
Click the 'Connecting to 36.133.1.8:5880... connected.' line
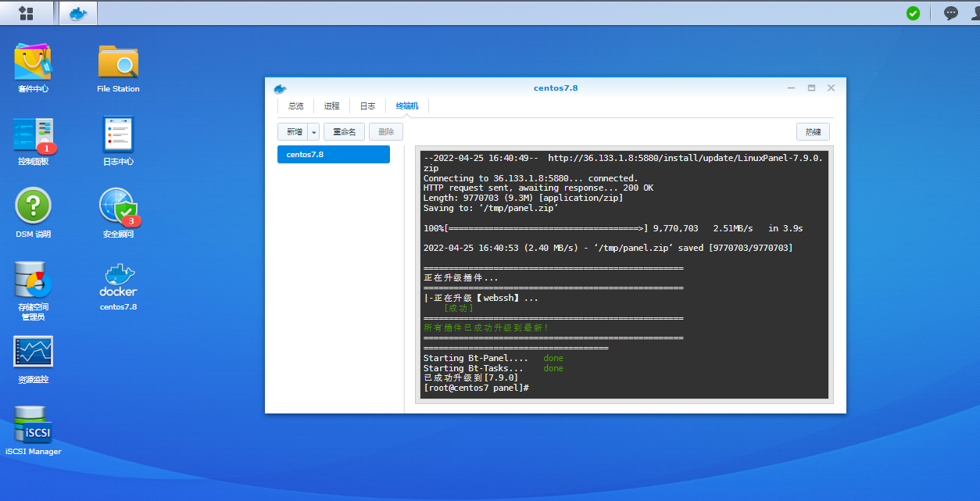coord(531,178)
